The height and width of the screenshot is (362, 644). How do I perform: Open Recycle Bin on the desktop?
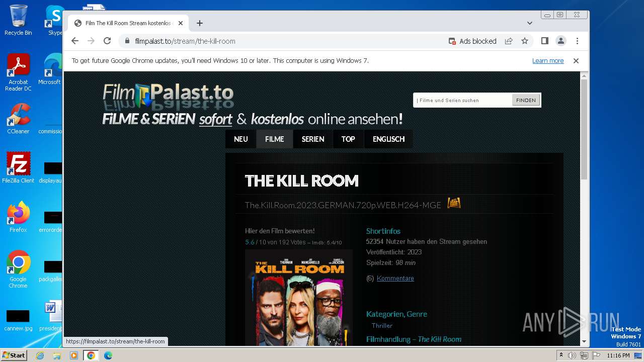(18, 20)
